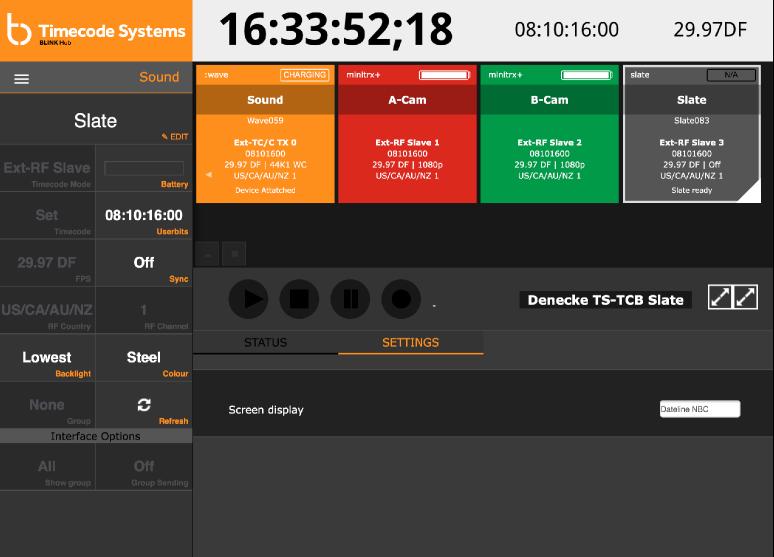Toggle Group Sending Off
The height and width of the screenshot is (557, 774).
coord(144,467)
